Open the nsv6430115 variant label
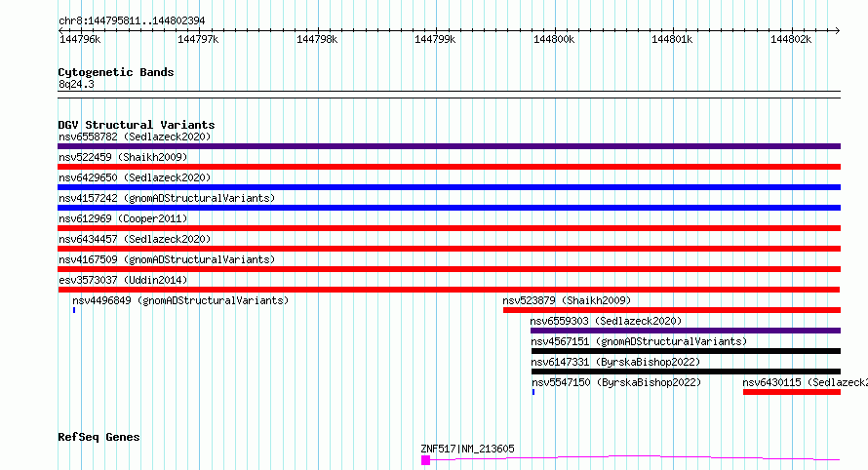This screenshot has width=868, height=470. 805,382
